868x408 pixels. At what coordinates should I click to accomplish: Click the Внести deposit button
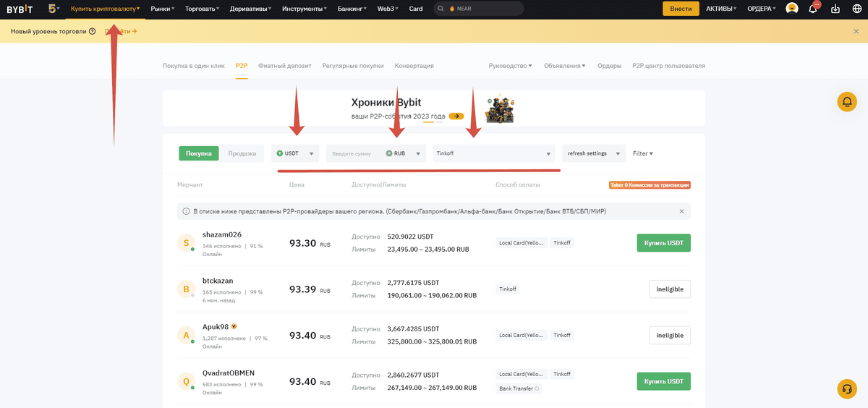tap(681, 9)
